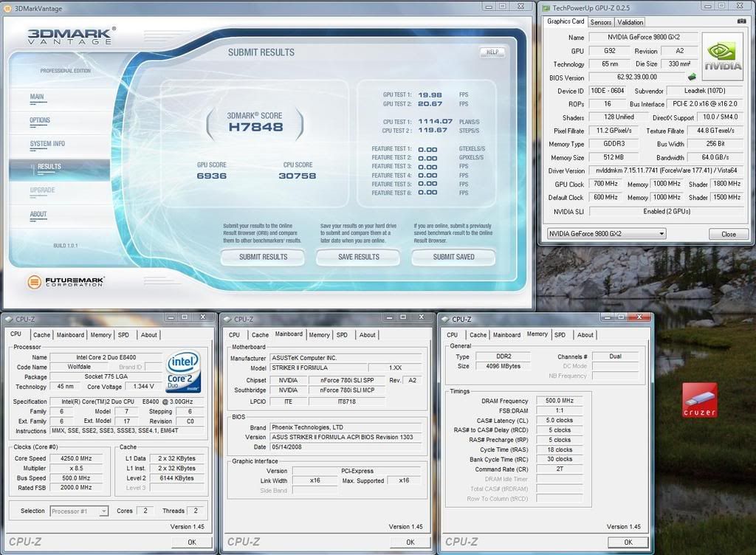This screenshot has width=756, height=555.
Task: Select the Cruzer USB drive desktop icon
Action: 698,401
